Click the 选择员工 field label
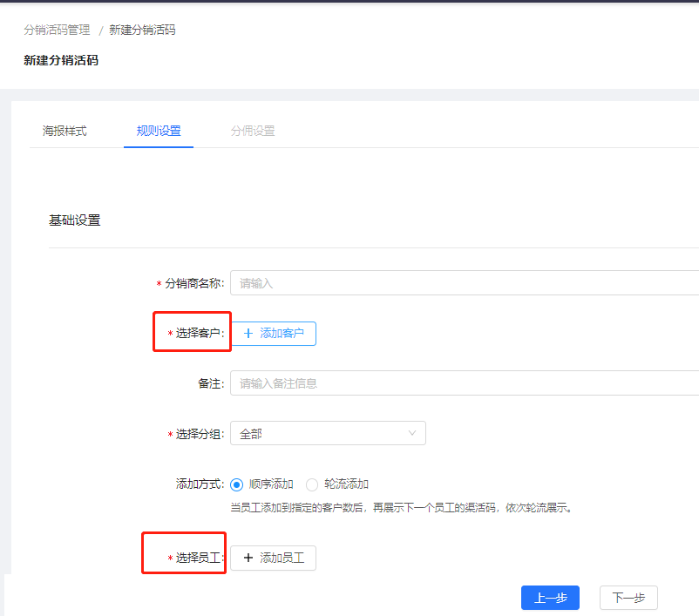699x616 pixels. [200, 558]
